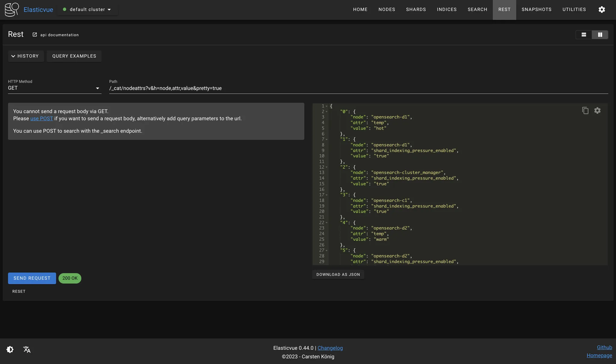Open the Indices navigation tab
Screen dimensions: 616x364
[x=447, y=10]
